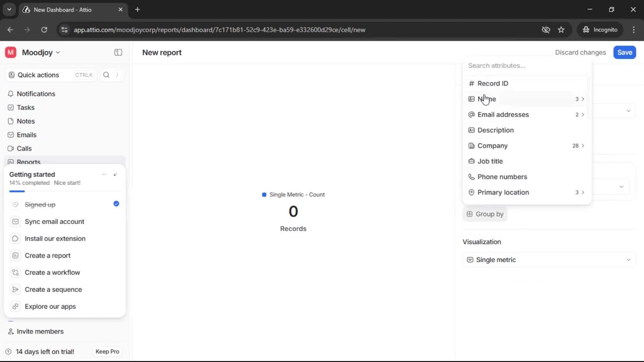Expand the Company attribute options
644x362 pixels.
click(583, 145)
